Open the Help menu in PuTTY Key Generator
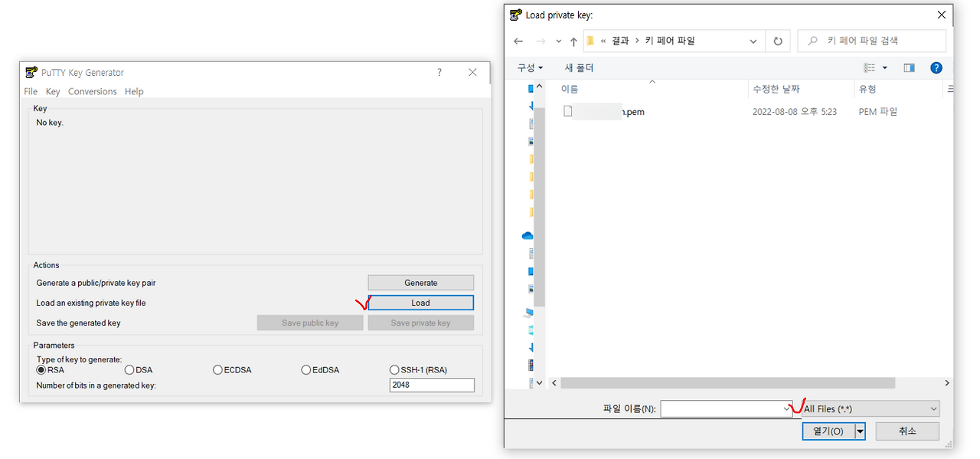 134,91
